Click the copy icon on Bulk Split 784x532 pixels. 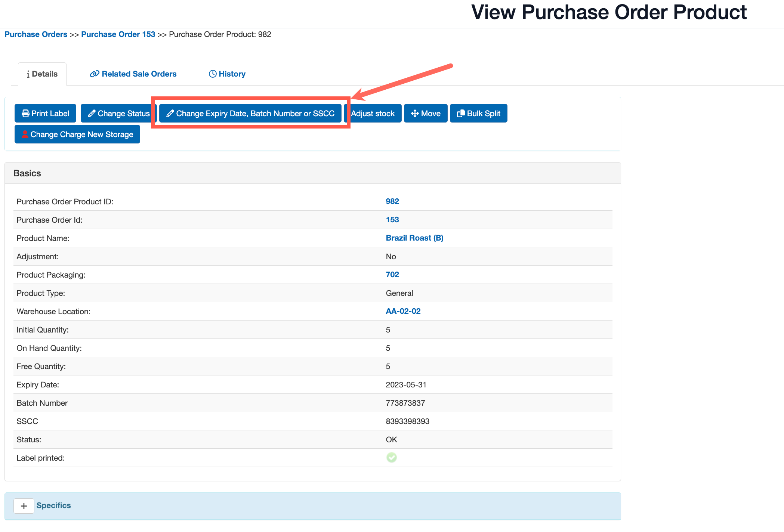click(460, 113)
